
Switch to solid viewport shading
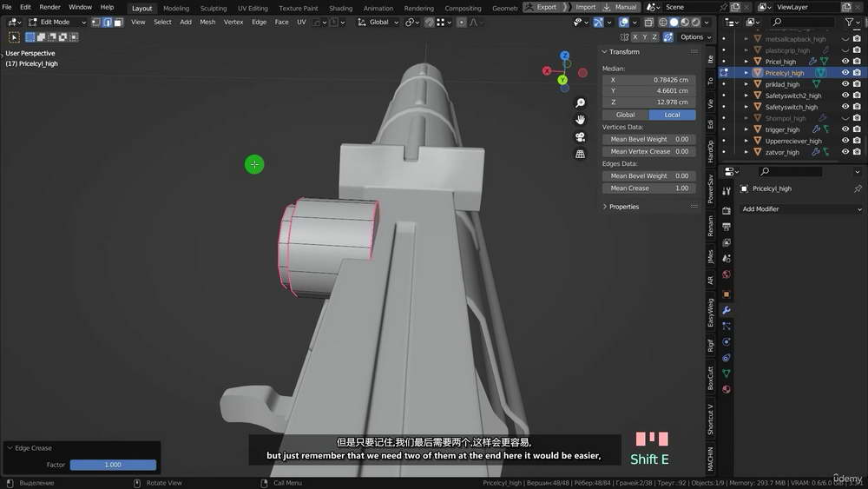point(674,23)
